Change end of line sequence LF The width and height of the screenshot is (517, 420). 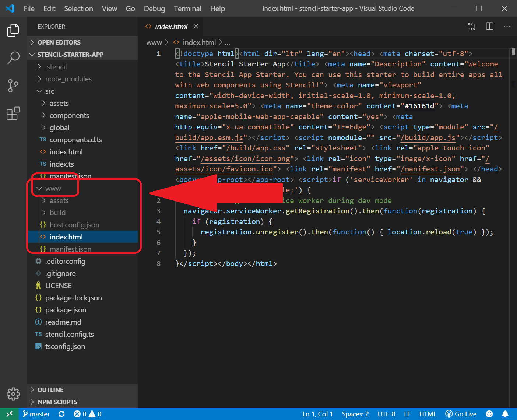407,414
